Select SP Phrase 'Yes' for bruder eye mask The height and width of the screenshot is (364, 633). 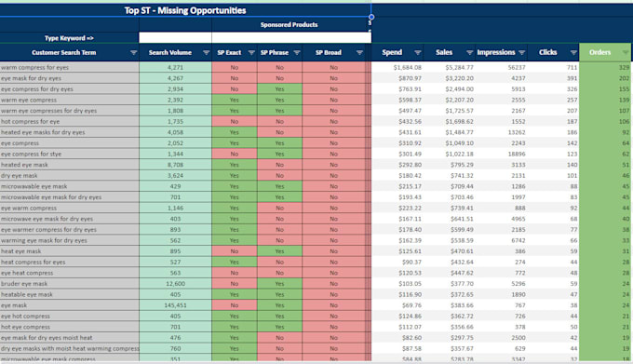point(279,284)
